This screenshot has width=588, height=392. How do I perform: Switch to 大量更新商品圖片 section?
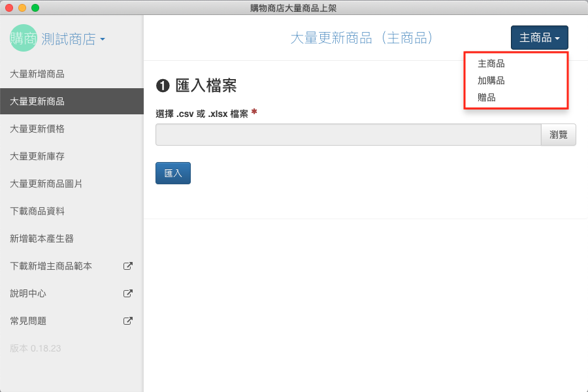click(72, 184)
